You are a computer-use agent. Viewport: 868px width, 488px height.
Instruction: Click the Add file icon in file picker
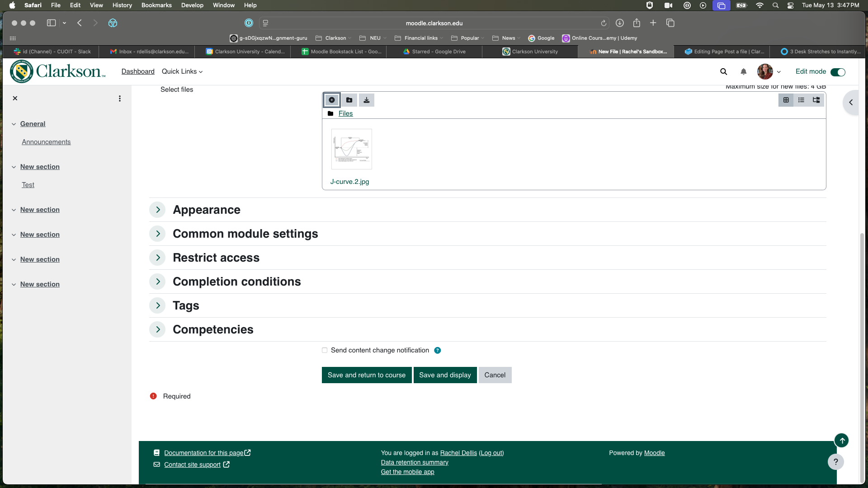[332, 100]
